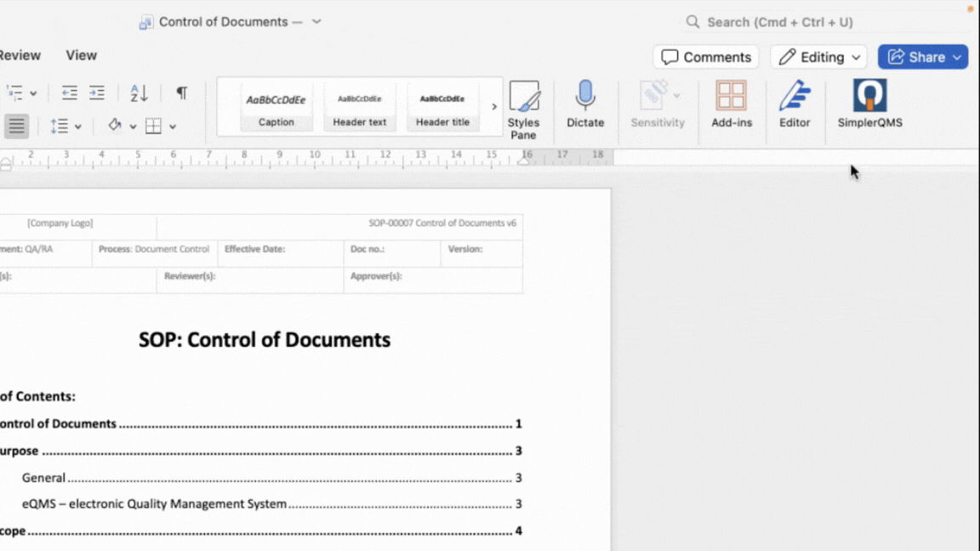
Task: Click the Search field in title bar
Action: pyautogui.click(x=779, y=22)
